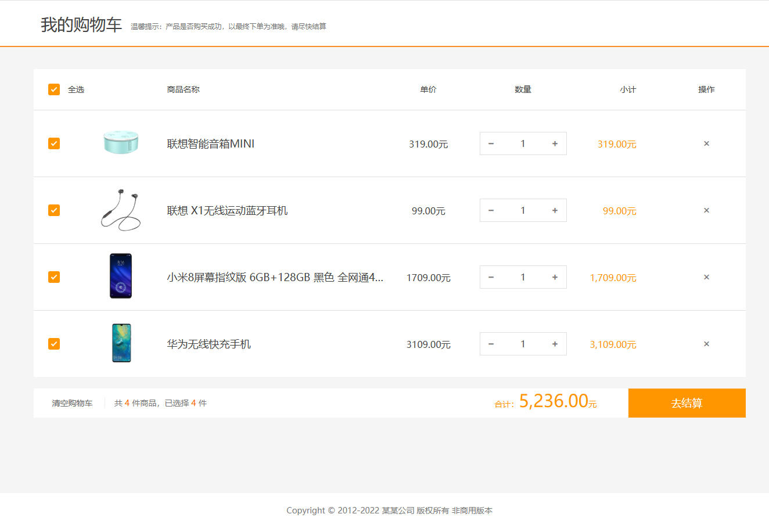Viewport: 769px width, 532px height.
Task: Click the 华为无线快充手机 product name
Action: pyautogui.click(x=209, y=344)
